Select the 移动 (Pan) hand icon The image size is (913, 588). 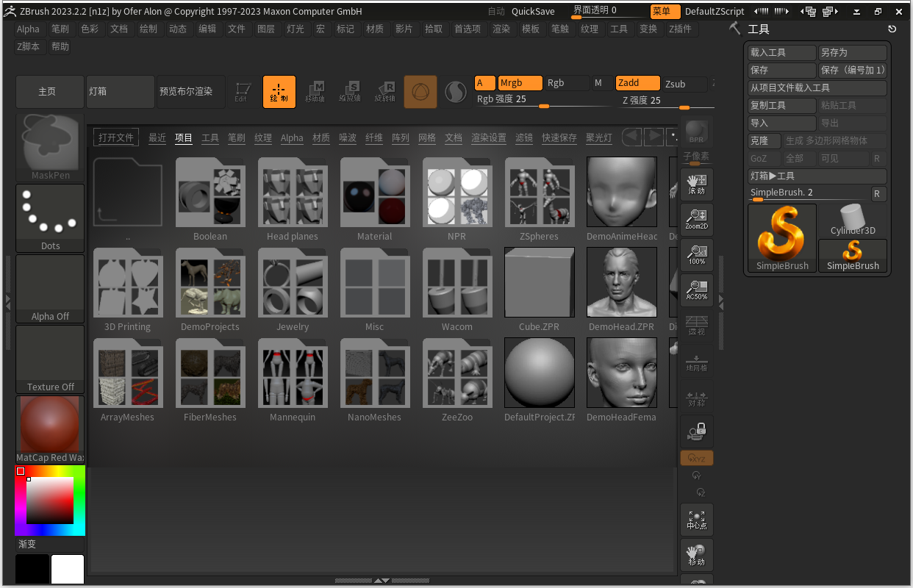click(x=696, y=555)
